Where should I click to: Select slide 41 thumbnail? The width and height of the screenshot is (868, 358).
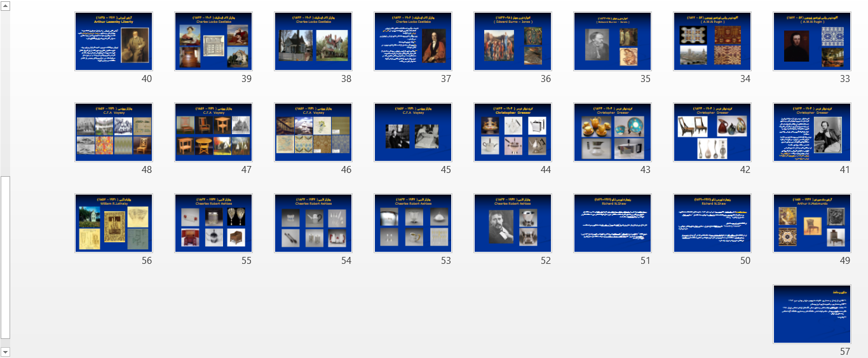pyautogui.click(x=811, y=132)
